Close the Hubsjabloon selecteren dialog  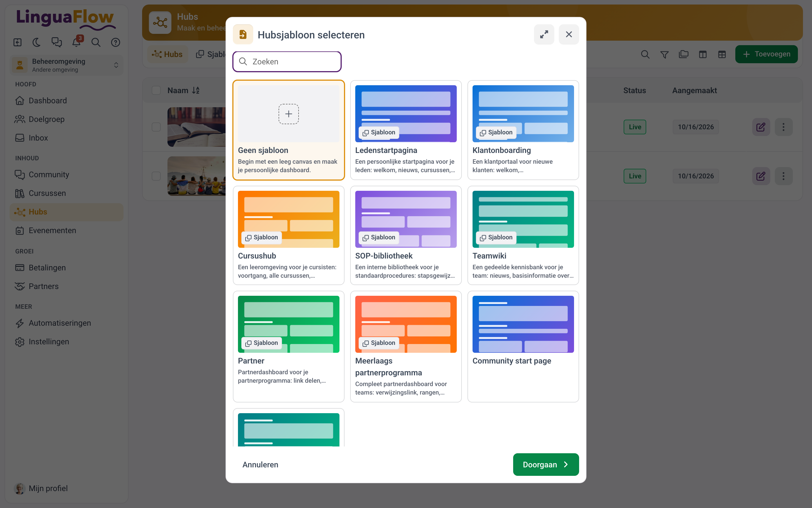click(x=569, y=34)
